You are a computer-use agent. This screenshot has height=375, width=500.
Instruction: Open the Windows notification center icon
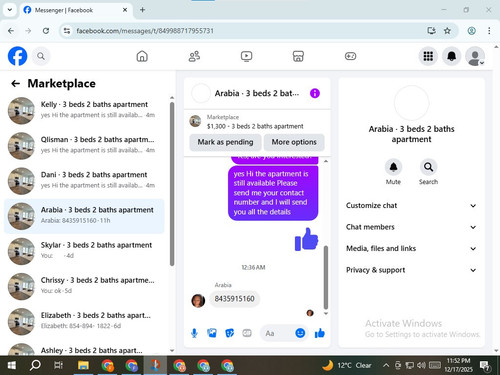pos(485,366)
